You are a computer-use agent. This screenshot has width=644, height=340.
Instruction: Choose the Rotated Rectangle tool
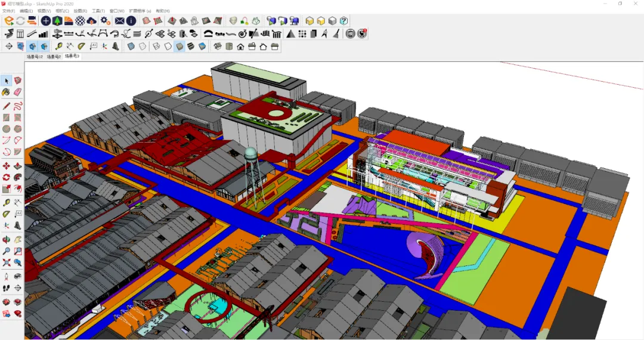click(x=18, y=118)
